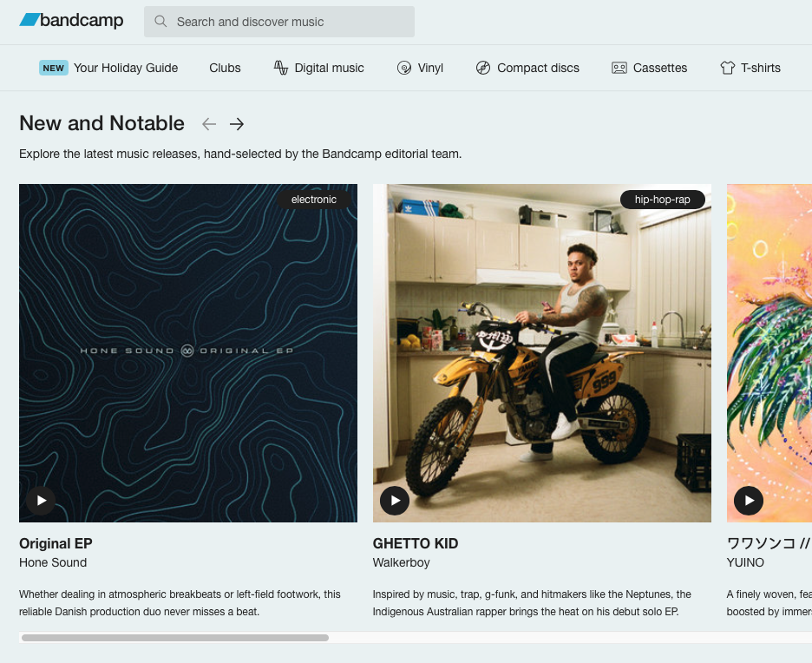Click the search magnifier icon
This screenshot has height=663, width=812.
(x=160, y=22)
